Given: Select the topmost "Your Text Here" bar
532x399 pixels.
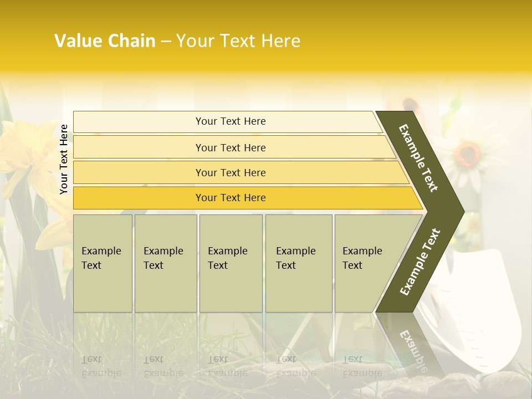Looking at the screenshot, I should [230, 121].
